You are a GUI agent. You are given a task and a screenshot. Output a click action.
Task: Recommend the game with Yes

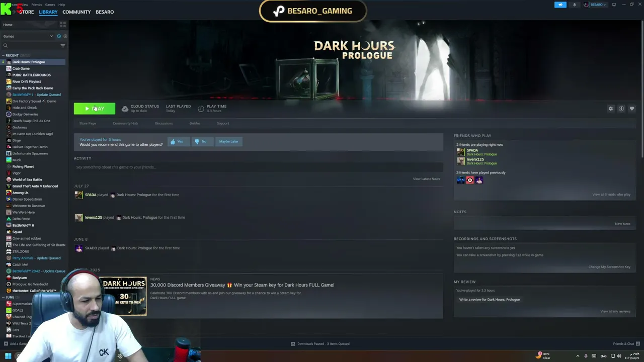pyautogui.click(x=178, y=142)
